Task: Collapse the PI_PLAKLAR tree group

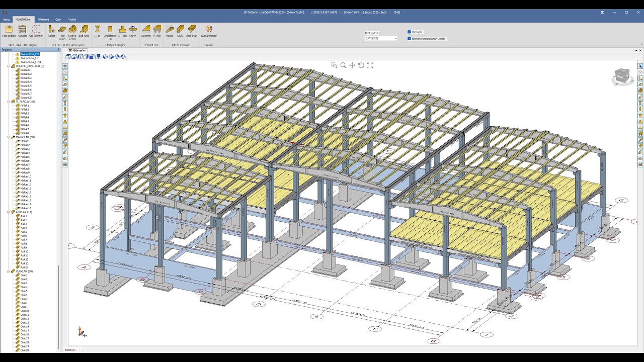Action: point(8,102)
